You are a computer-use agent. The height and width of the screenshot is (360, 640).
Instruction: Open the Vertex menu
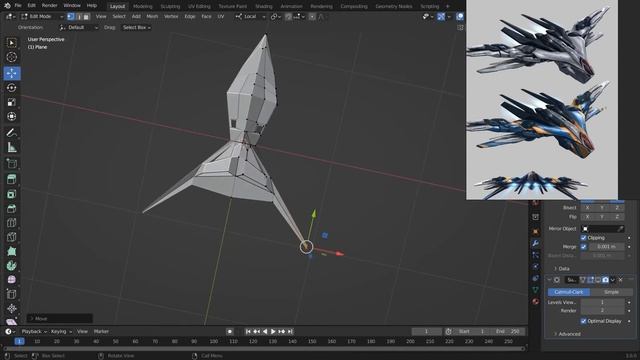171,17
